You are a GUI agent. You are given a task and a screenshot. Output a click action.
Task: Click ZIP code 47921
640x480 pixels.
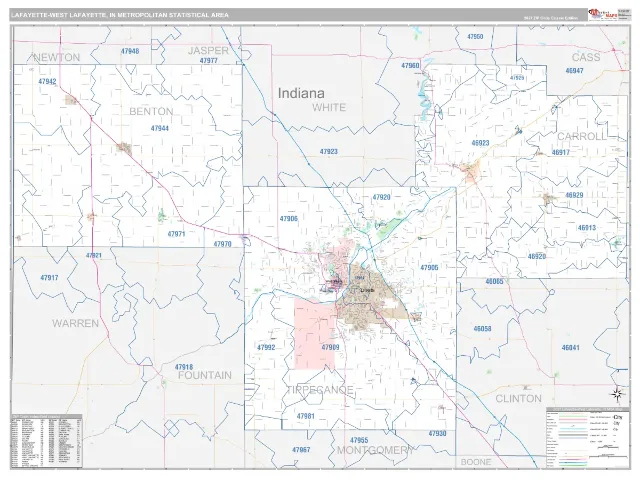(93, 256)
